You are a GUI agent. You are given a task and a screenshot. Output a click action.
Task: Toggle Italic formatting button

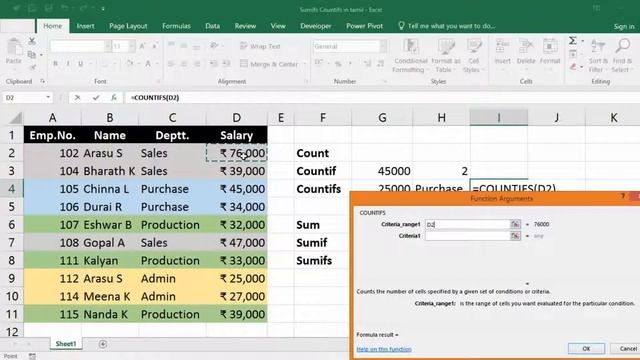68,64
